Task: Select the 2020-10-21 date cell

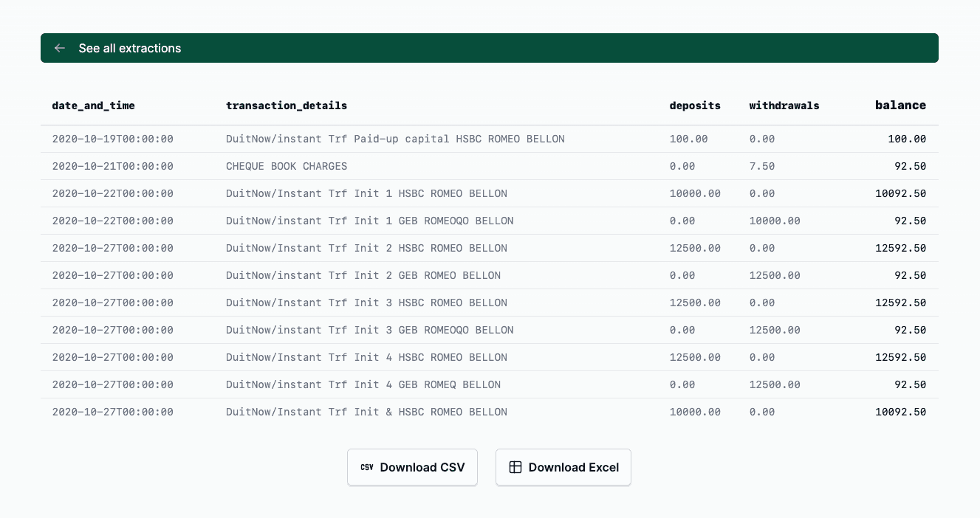Action: point(112,166)
